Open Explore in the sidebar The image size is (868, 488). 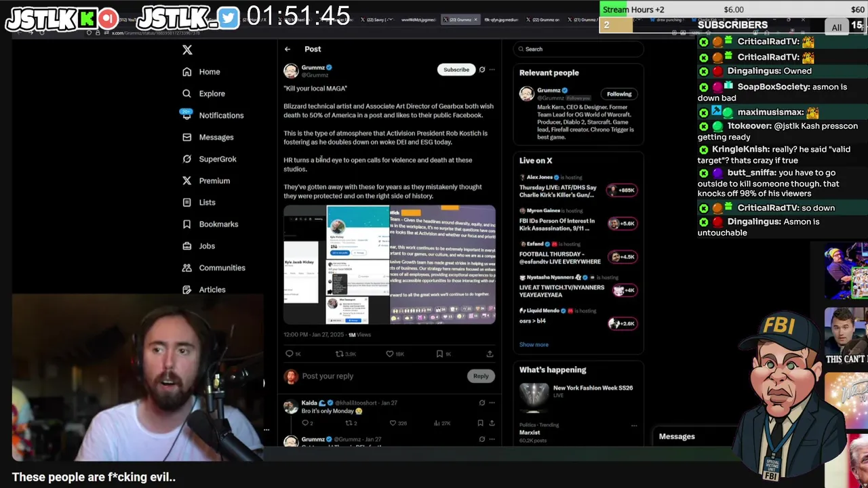point(203,94)
